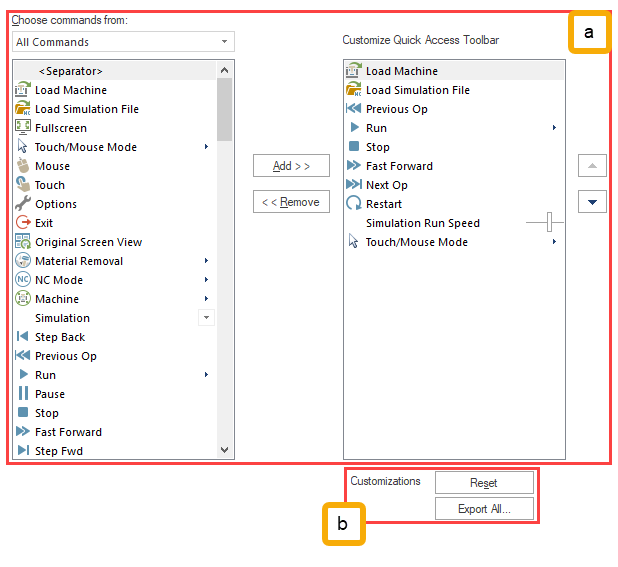Select Step Back icon in left list
Image resolution: width=618 pixels, height=567 pixels.
coord(23,337)
